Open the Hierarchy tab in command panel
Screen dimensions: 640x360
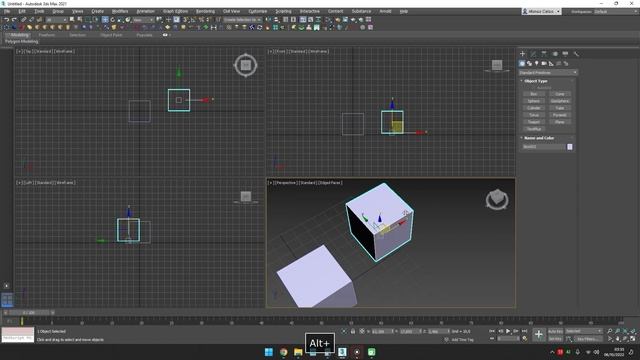click(544, 53)
